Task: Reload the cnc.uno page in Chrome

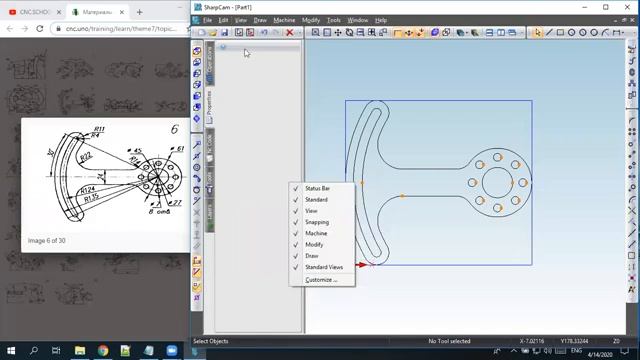Action: click(40, 29)
